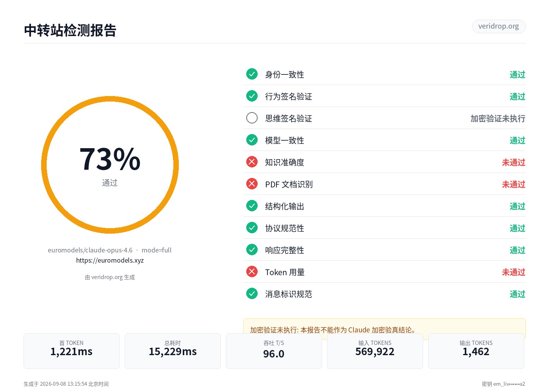Click the 未通过 status for Token 用量
Screen dimensions: 549x392
point(514,272)
